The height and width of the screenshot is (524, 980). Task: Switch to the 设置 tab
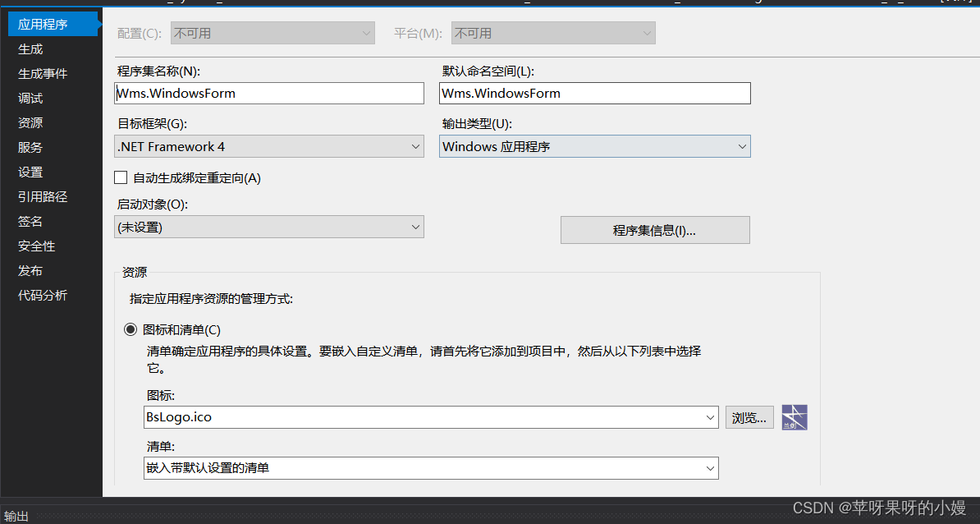click(30, 172)
